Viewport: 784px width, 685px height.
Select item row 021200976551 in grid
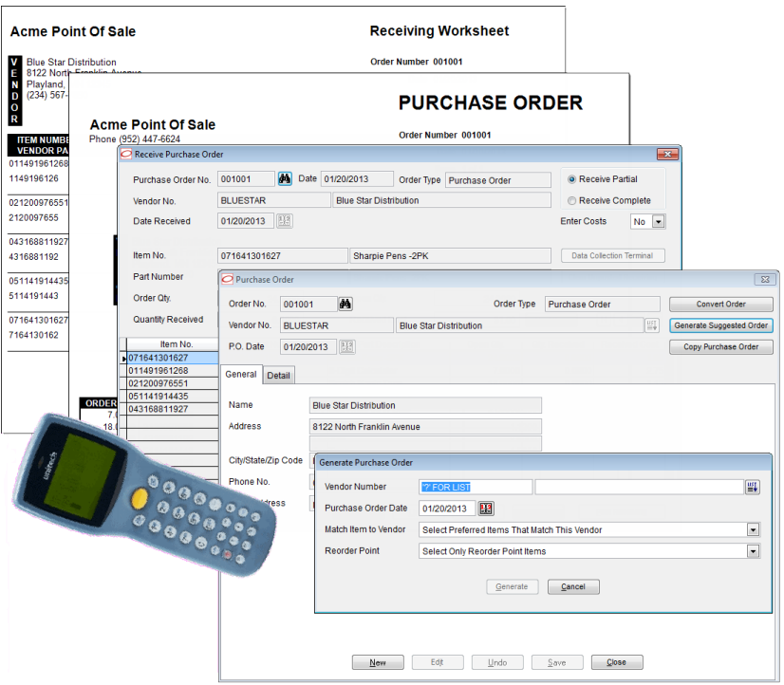pyautogui.click(x=173, y=383)
